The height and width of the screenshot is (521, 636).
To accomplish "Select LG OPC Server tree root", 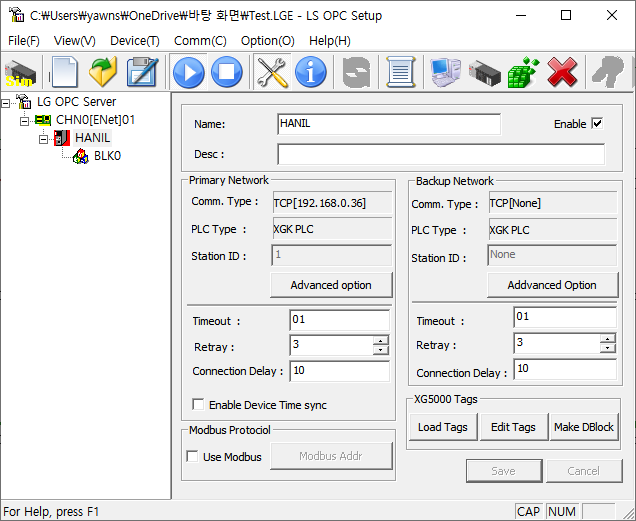I will pyautogui.click(x=76, y=101).
